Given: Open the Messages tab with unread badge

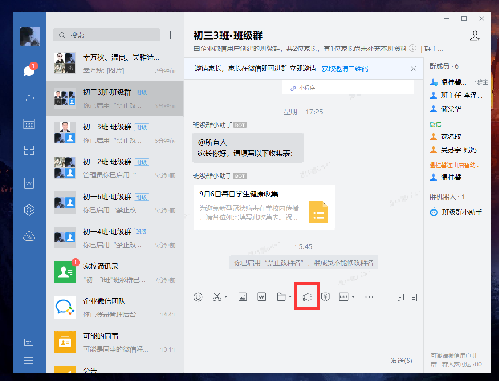Looking at the screenshot, I should click(x=29, y=70).
